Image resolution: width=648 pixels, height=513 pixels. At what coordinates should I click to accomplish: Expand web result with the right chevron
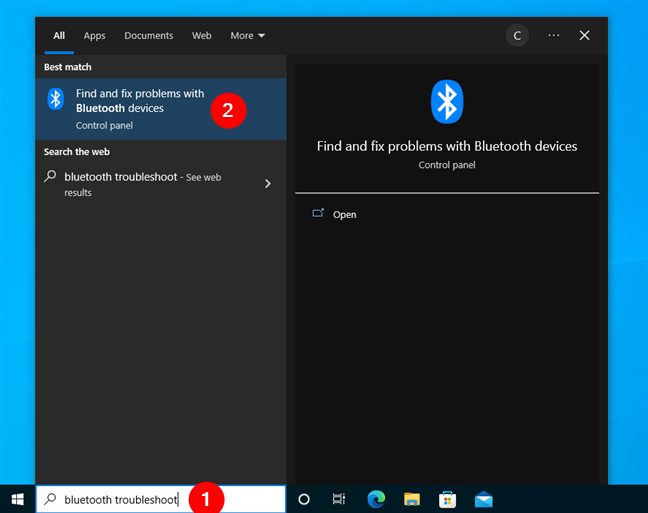(268, 184)
